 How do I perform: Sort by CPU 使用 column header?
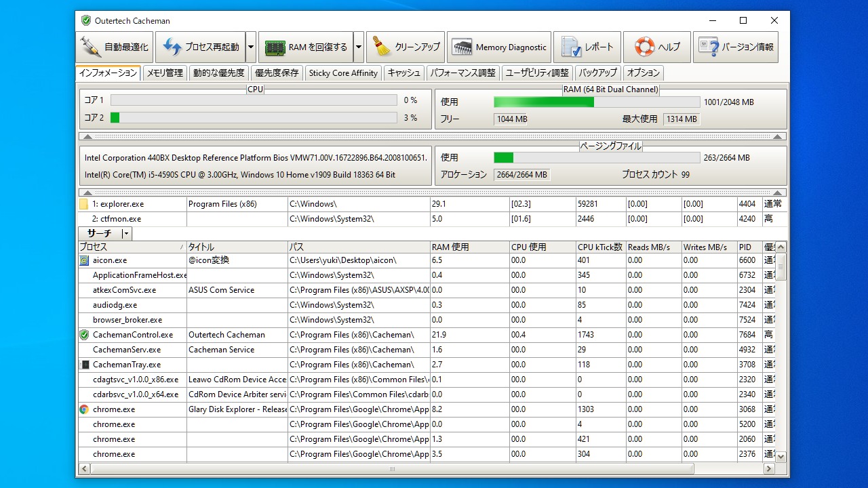[542, 247]
